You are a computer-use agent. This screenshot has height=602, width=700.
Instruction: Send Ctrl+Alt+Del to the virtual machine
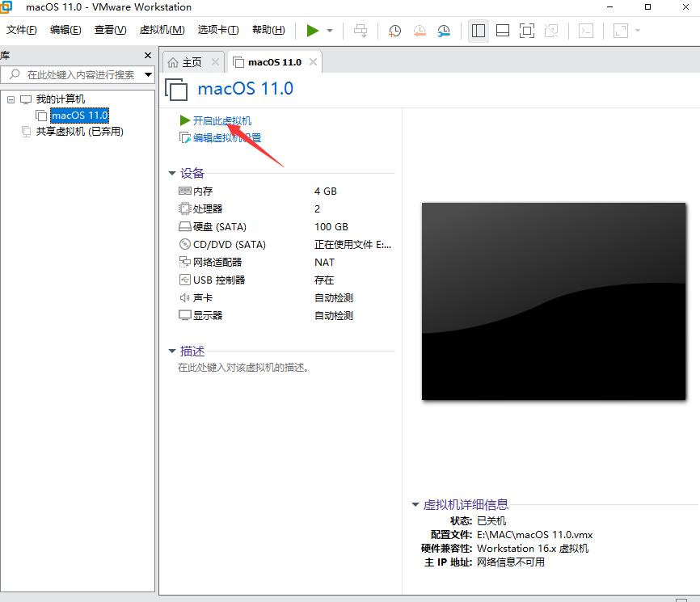tap(361, 30)
